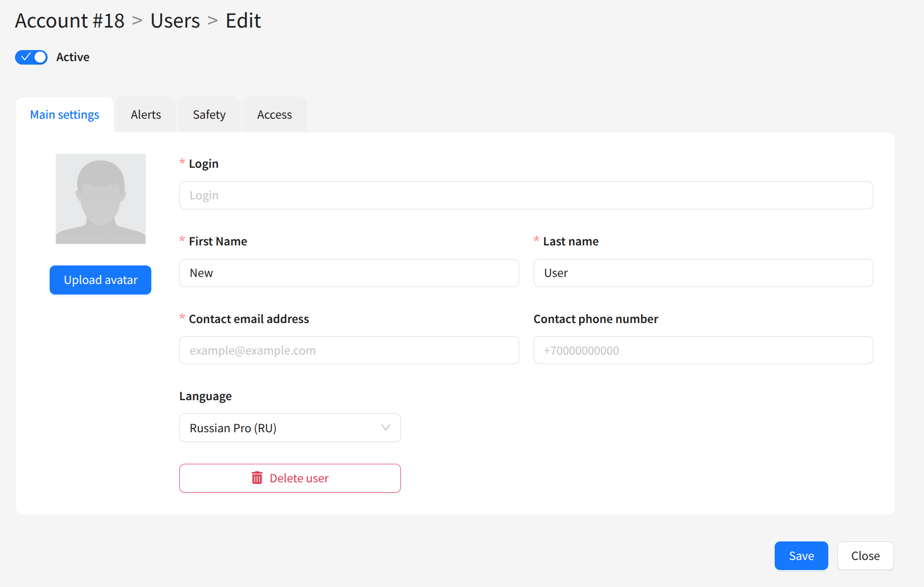Select the Main settings tab
Screen dimensions: 924x587
click(x=65, y=115)
